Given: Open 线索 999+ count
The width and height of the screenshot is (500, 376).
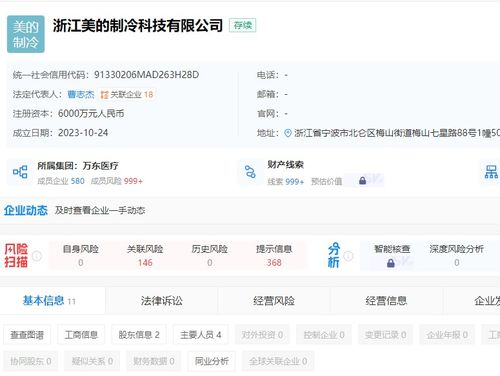Looking at the screenshot, I should point(286,181).
